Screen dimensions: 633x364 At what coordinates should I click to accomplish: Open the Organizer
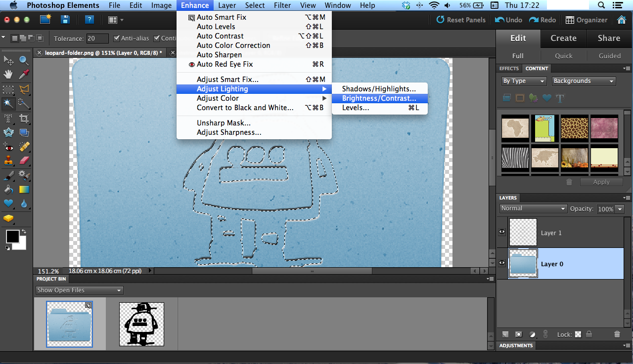[x=587, y=20]
